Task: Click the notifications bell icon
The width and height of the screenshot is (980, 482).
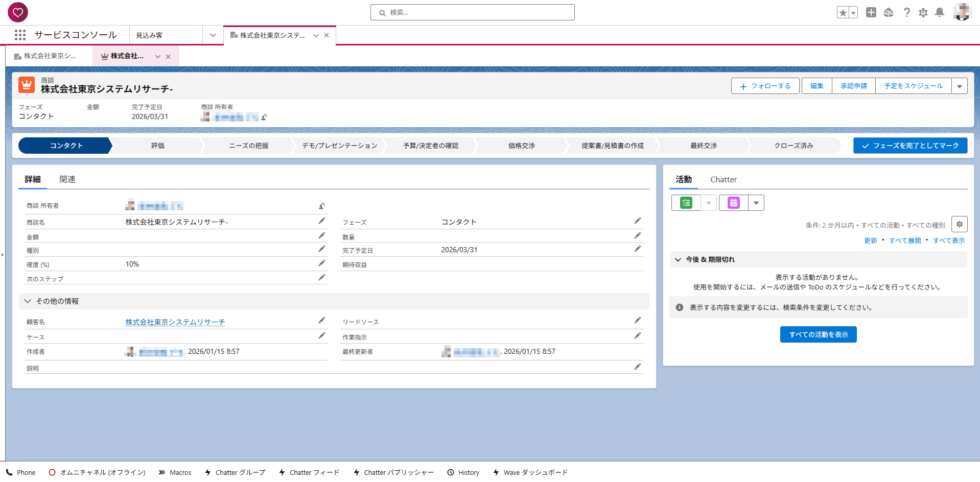Action: point(939,12)
